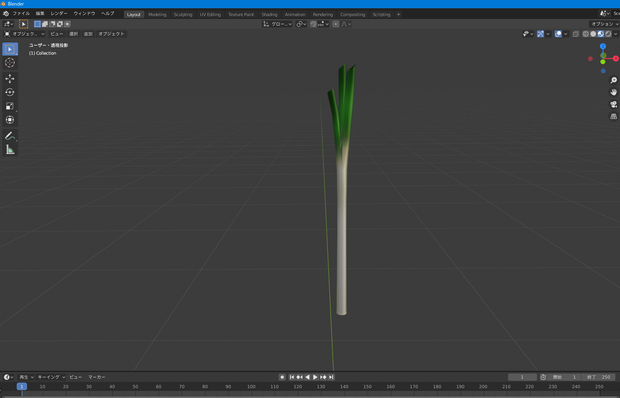Toggle snapping magnet icon

click(313, 24)
